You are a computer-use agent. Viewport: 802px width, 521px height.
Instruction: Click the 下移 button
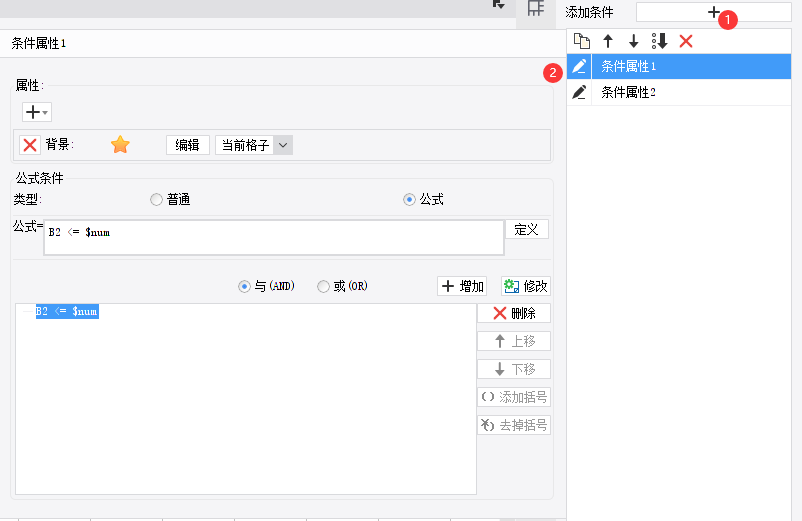point(514,369)
